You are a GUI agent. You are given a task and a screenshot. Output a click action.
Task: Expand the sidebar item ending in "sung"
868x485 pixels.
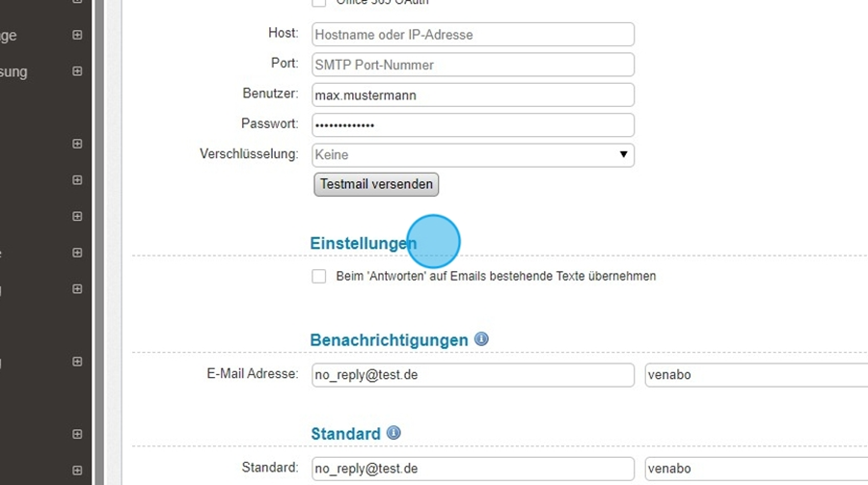tap(77, 71)
